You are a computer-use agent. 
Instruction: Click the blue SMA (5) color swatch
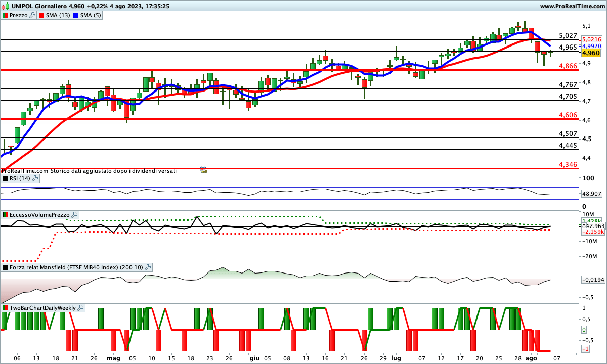[76, 15]
